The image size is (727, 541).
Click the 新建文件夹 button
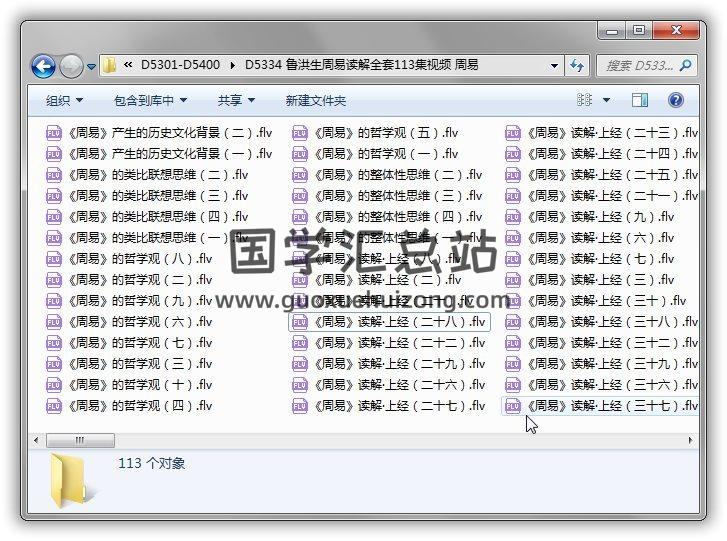pos(315,100)
